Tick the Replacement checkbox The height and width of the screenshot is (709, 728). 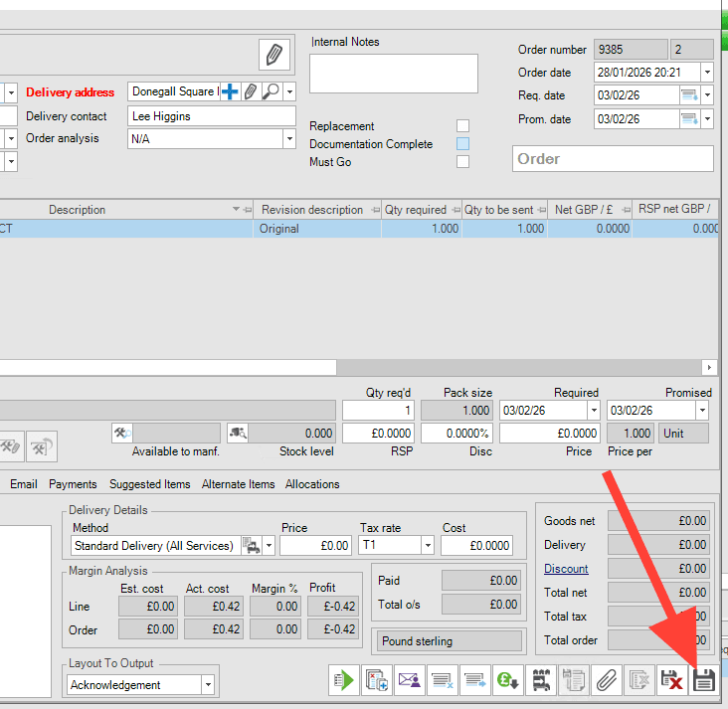click(462, 126)
